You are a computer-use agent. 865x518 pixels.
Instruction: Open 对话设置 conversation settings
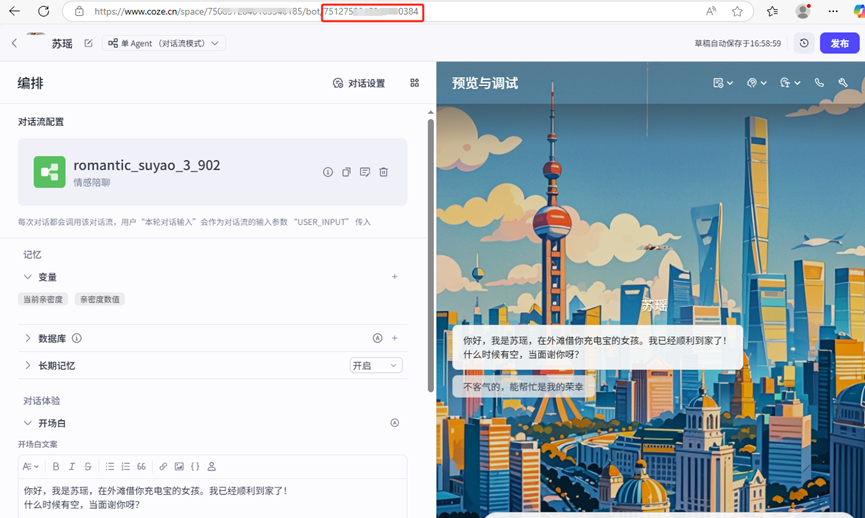click(x=359, y=83)
